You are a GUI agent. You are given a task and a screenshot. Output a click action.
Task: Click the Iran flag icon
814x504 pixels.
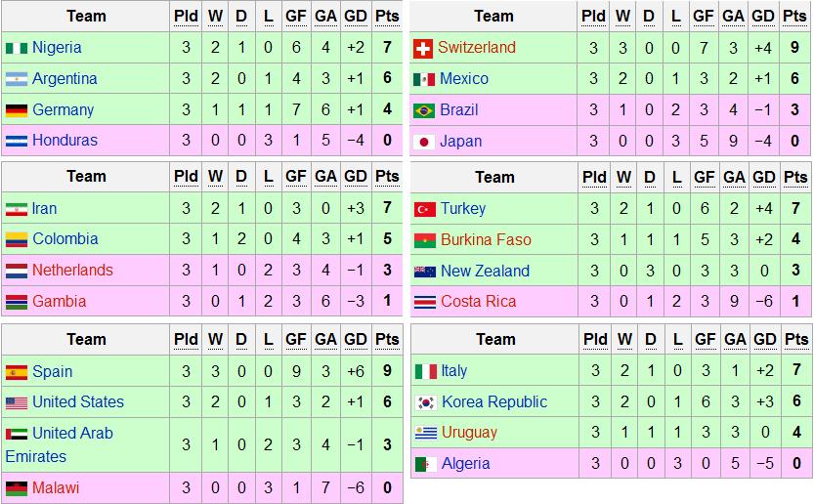coord(16,209)
